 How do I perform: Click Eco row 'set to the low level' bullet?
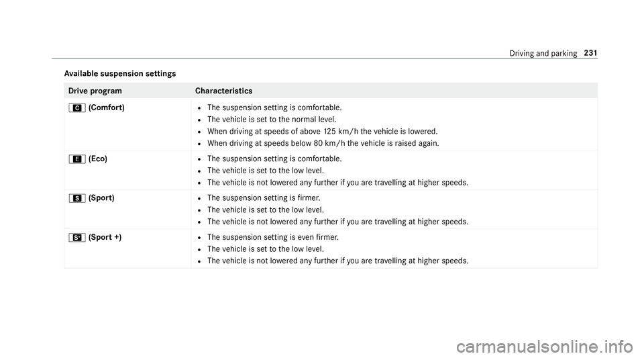266,171
